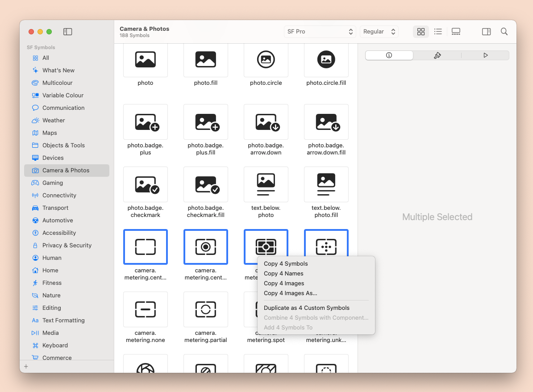Select the camera.metering.none symbol
533x392 pixels.
coord(146,309)
